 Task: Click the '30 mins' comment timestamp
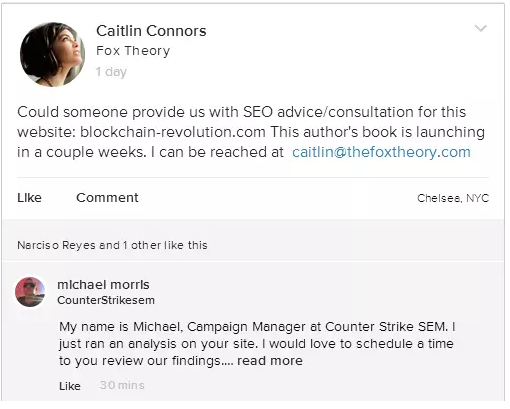tap(122, 385)
